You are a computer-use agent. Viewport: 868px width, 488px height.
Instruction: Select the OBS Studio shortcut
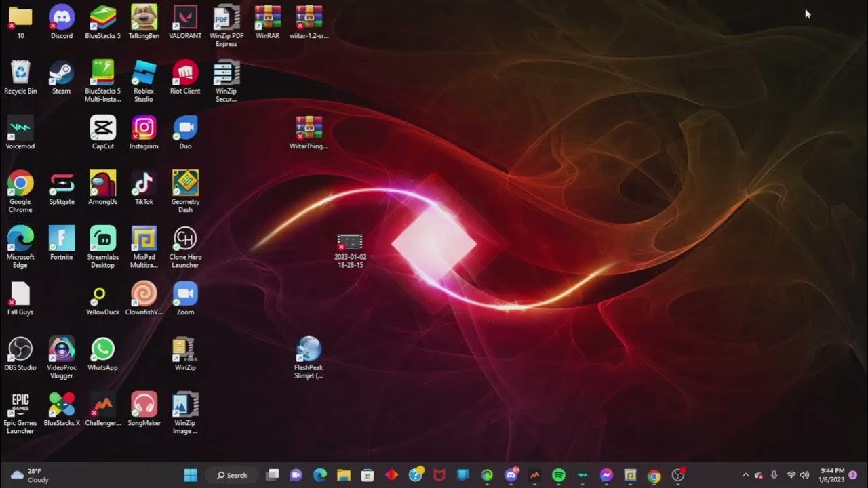(x=20, y=354)
